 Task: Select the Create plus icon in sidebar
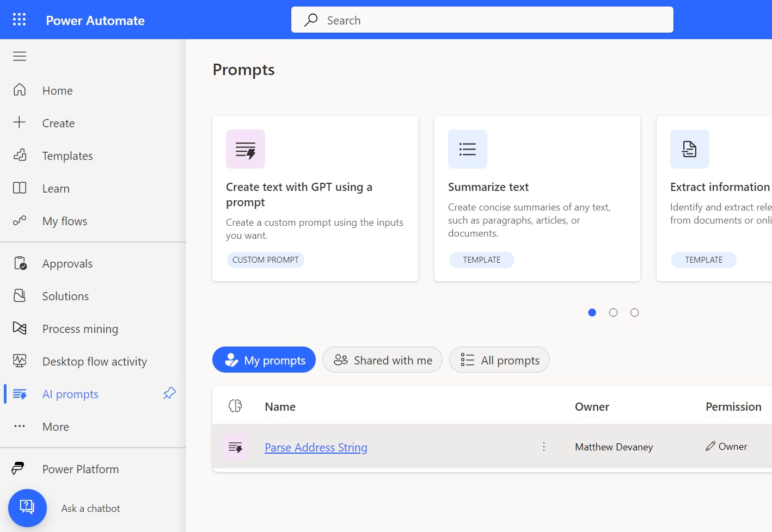coord(19,123)
